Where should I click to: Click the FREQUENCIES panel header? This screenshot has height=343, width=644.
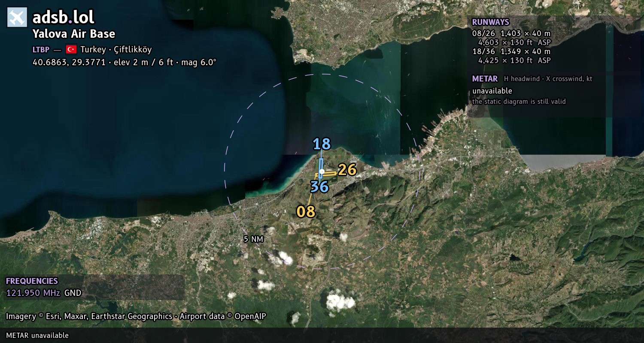pos(32,281)
